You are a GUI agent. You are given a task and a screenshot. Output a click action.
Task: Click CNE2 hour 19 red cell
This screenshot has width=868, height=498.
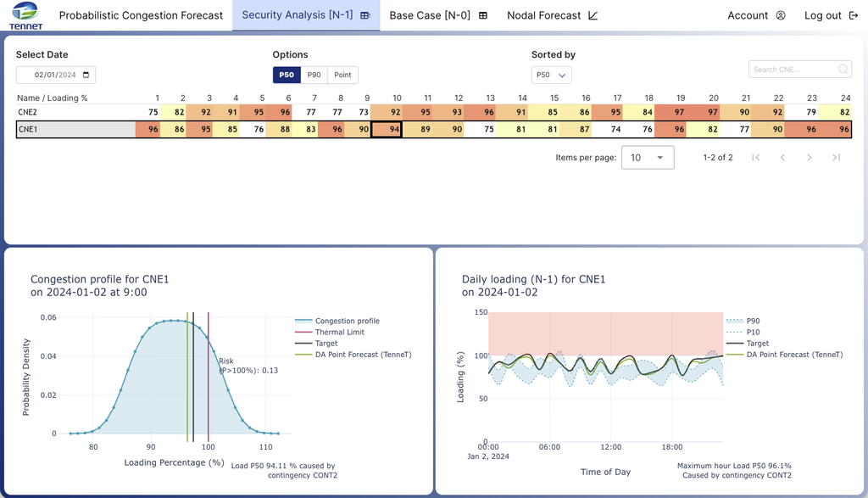(681, 111)
